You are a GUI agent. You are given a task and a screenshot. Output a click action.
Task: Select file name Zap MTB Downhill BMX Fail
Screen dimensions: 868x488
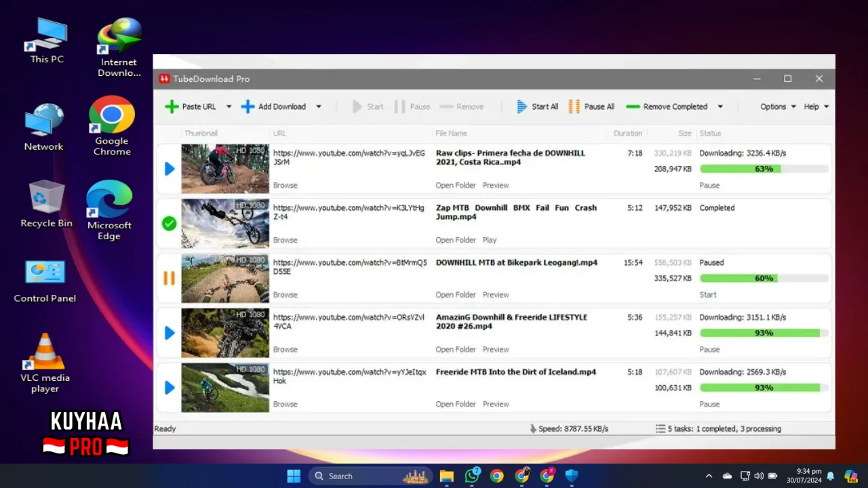(x=516, y=212)
